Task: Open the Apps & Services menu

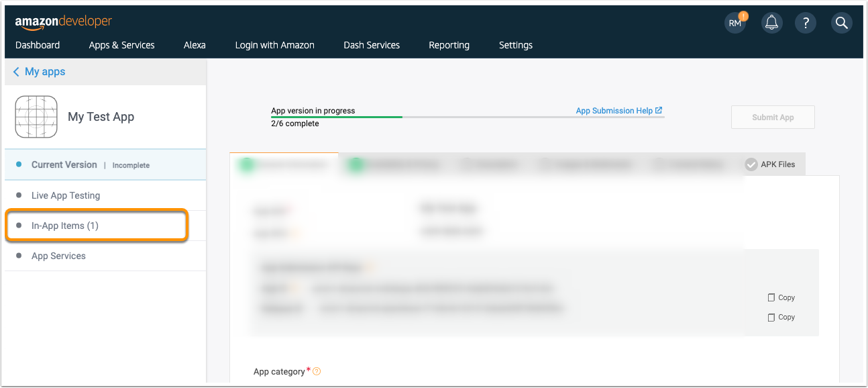Action: [122, 45]
